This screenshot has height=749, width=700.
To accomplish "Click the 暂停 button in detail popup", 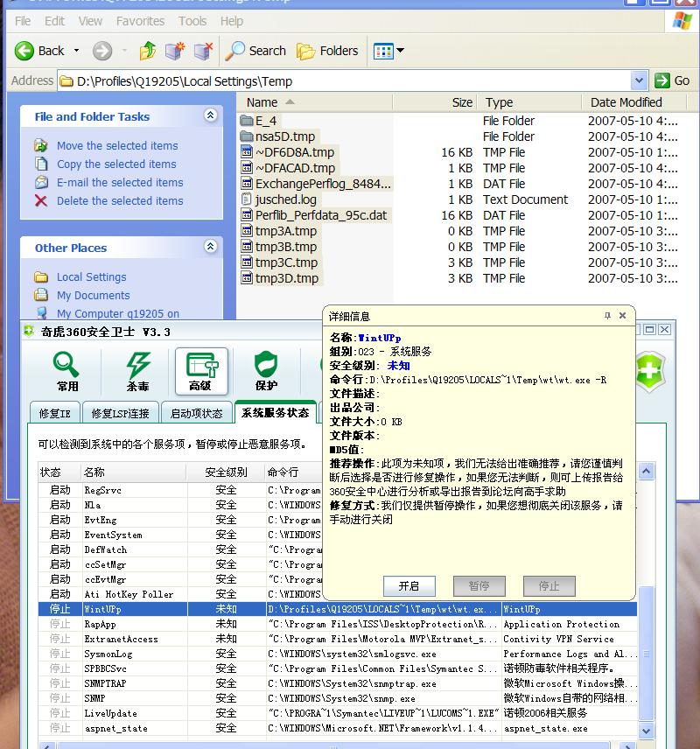I will click(479, 586).
